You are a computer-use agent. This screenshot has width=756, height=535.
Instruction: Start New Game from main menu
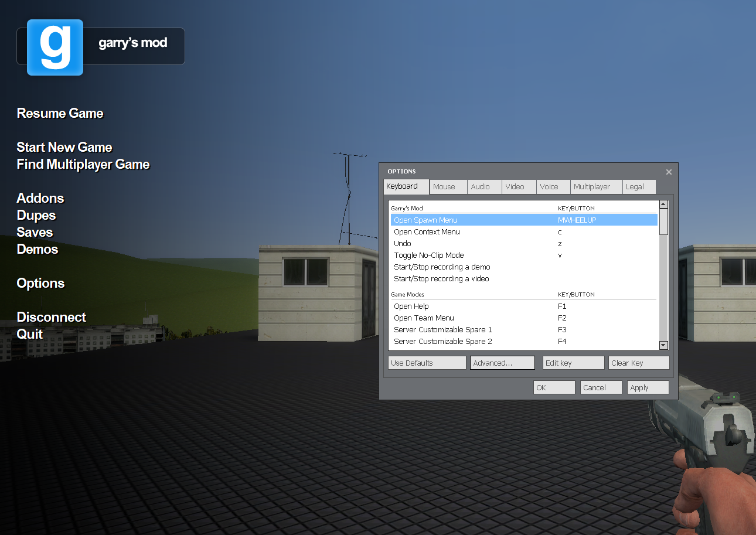coord(64,147)
